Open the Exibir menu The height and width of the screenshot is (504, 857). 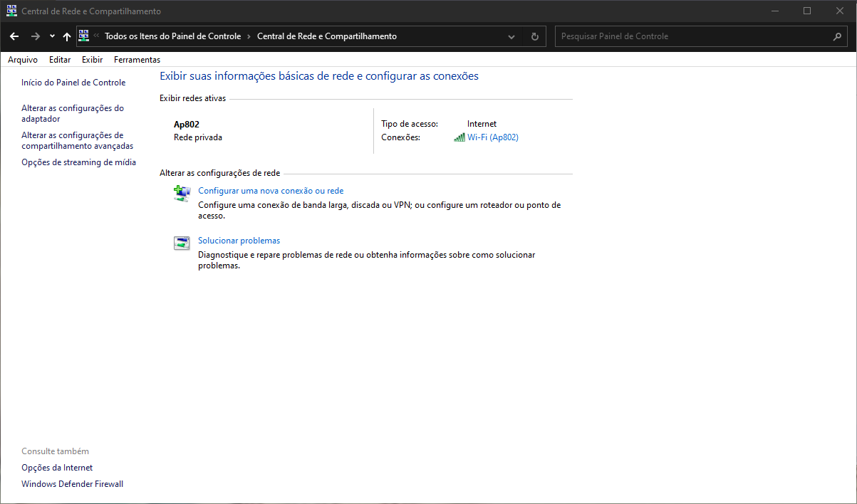(92, 59)
